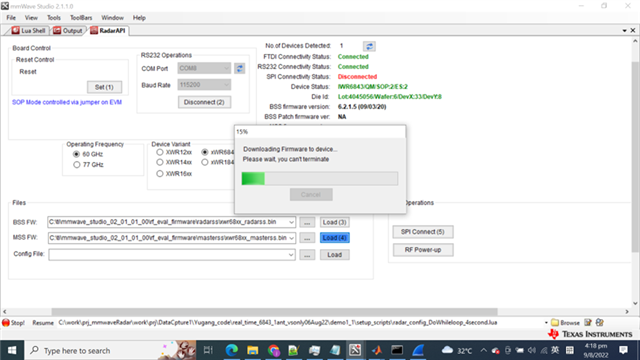Open the Windows notification center

coord(623,350)
